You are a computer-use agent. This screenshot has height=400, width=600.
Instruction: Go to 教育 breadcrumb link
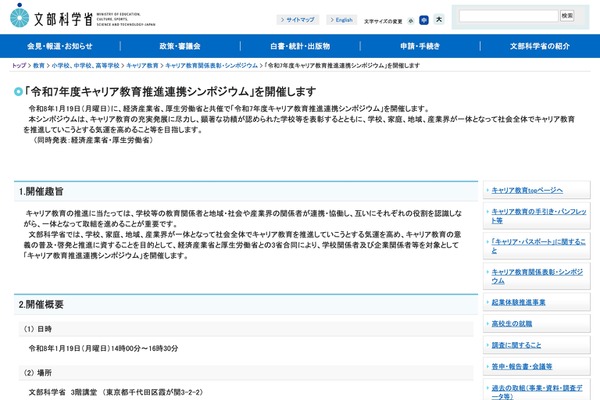pyautogui.click(x=39, y=65)
